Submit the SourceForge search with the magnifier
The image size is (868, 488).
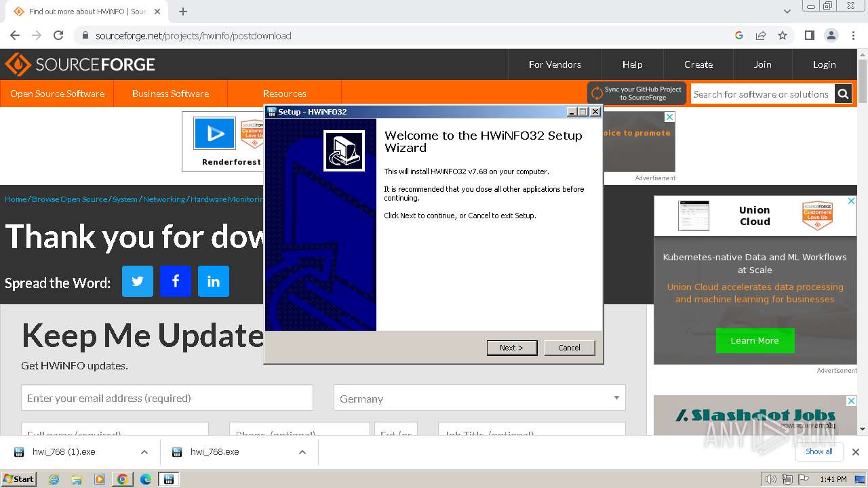click(x=843, y=94)
